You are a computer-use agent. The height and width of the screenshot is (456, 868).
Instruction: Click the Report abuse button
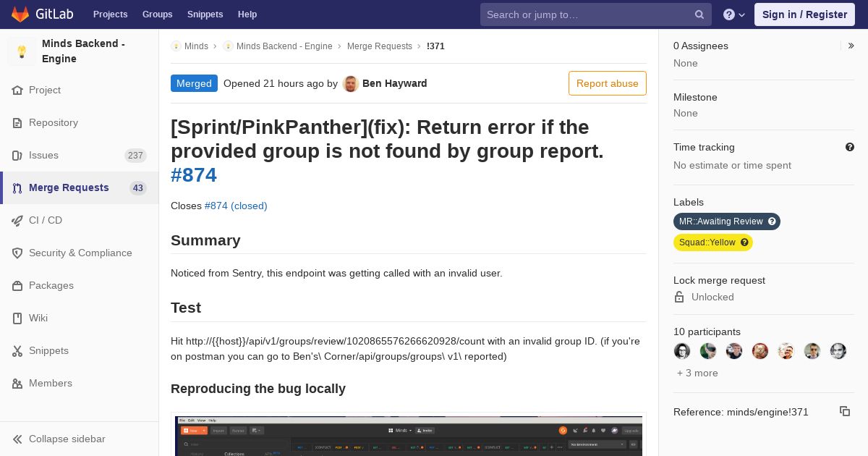608,83
